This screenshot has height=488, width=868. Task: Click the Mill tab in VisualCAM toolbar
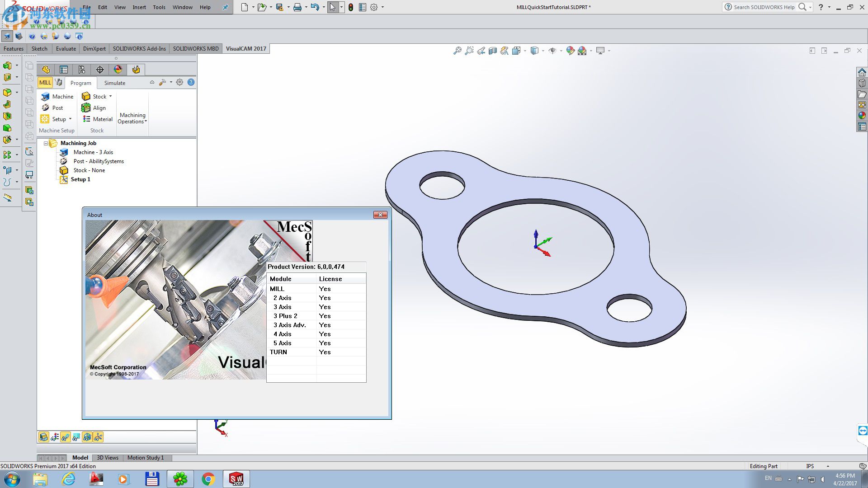(x=45, y=83)
